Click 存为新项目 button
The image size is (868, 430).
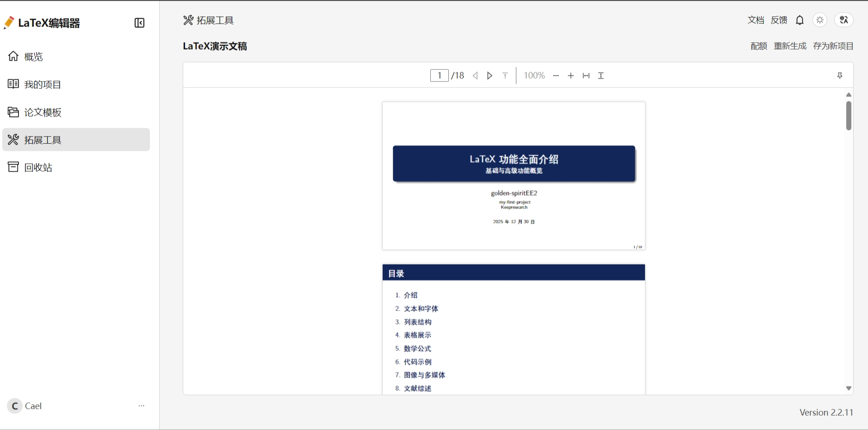tap(833, 46)
